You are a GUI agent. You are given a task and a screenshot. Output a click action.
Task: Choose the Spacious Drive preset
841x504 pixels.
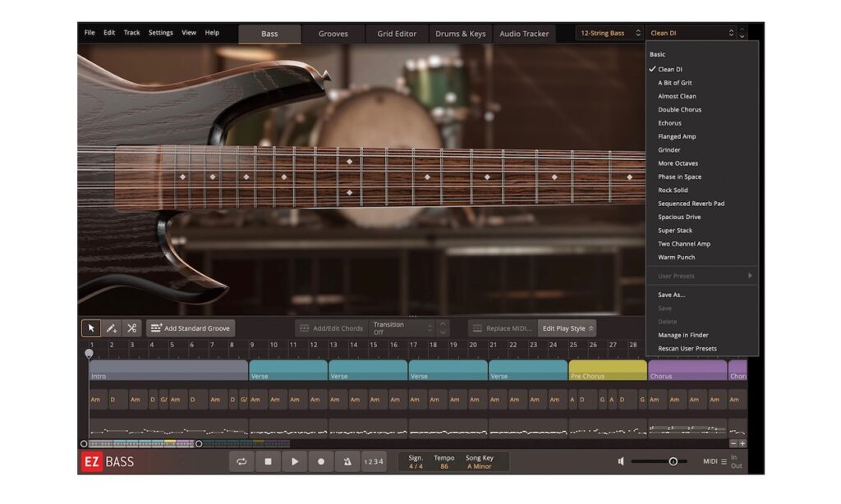click(702, 217)
